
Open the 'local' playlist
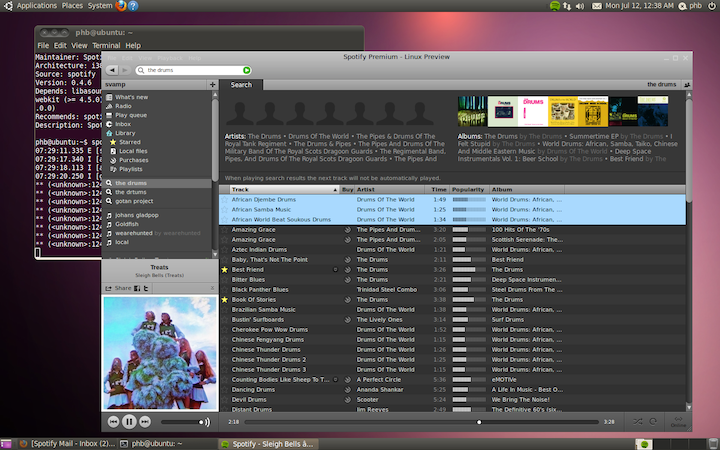(x=122, y=242)
